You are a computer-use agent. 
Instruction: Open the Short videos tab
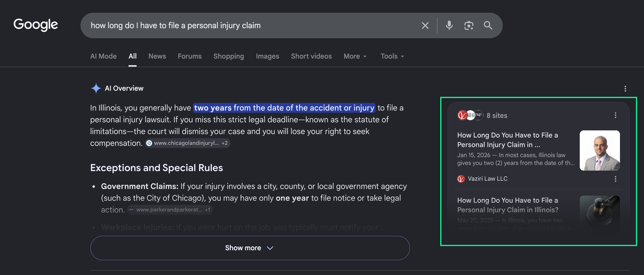(311, 56)
